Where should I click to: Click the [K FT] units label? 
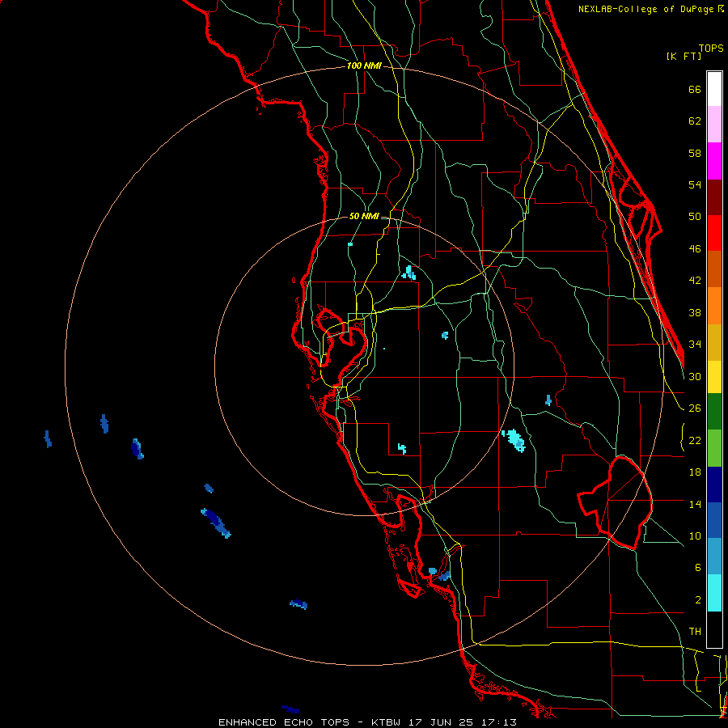click(x=684, y=56)
